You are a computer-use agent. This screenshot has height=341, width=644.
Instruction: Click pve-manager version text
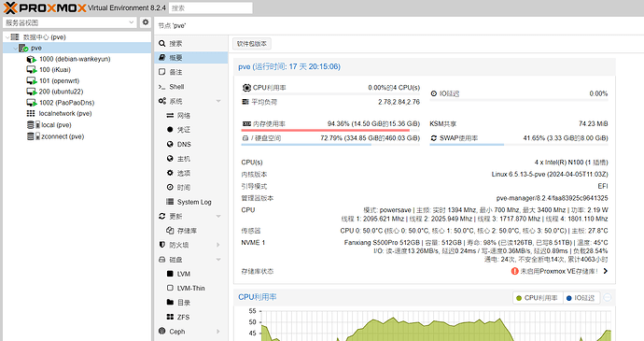point(552,198)
